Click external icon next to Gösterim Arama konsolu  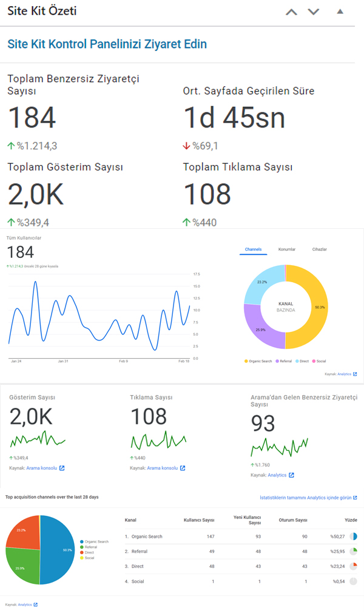pyautogui.click(x=62, y=468)
